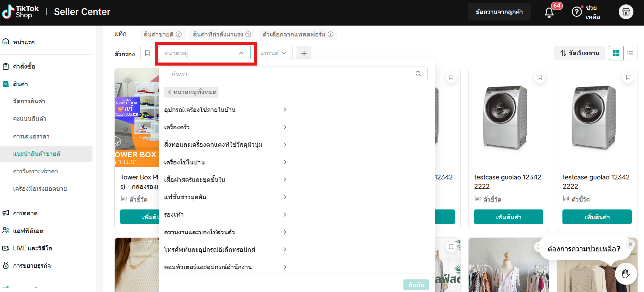644x292 pixels.
Task: Click the จัดเรียงตาม sort button
Action: click(x=579, y=53)
